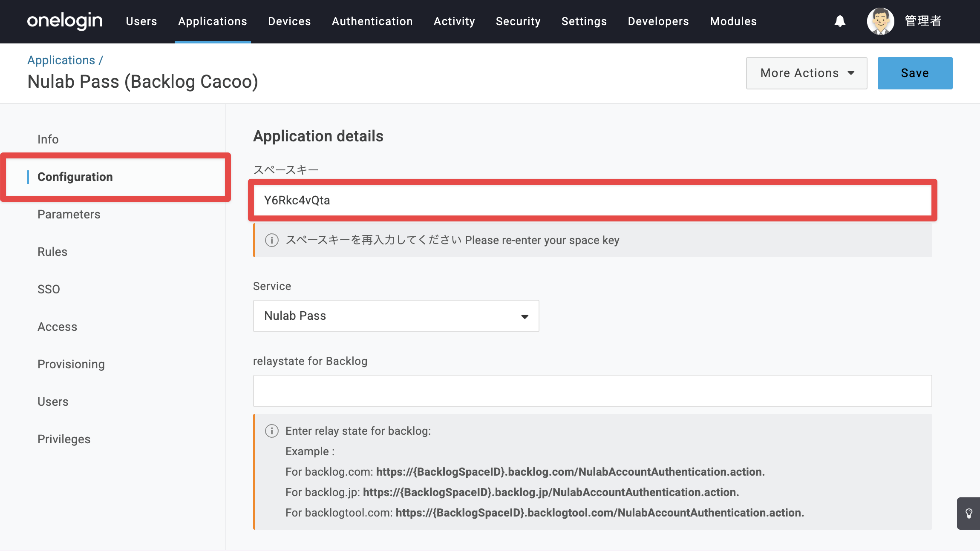Focus the relaystate for Backlog field
Screen dimensions: 980x551
592,391
